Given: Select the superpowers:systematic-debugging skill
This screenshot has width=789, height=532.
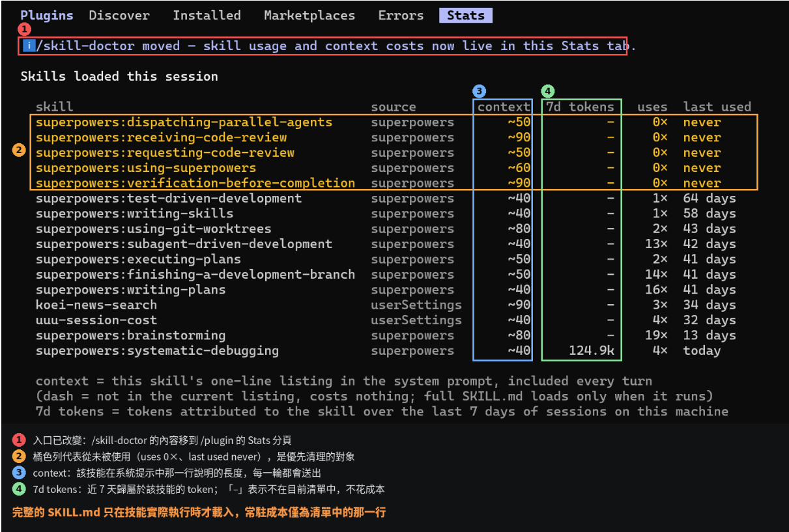Looking at the screenshot, I should click(157, 351).
